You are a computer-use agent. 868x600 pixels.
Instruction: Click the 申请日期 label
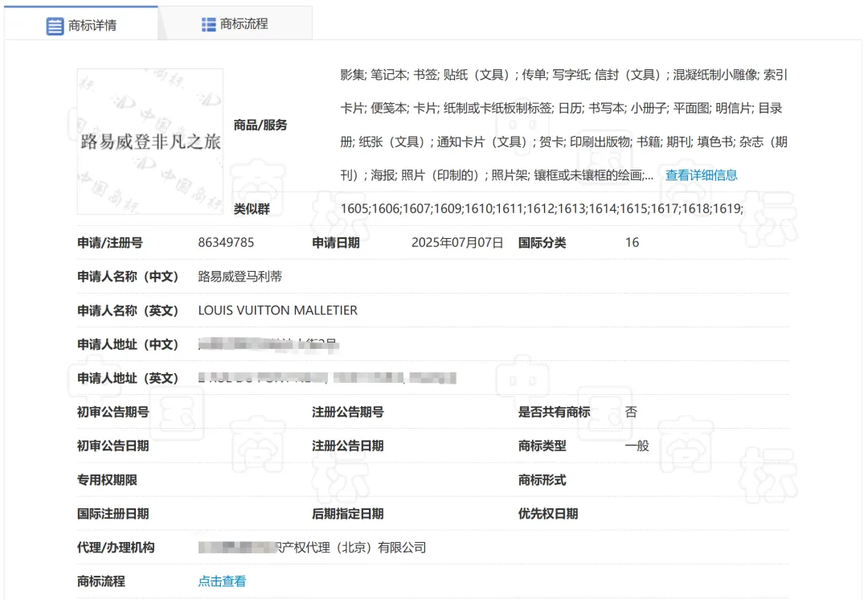tap(335, 243)
